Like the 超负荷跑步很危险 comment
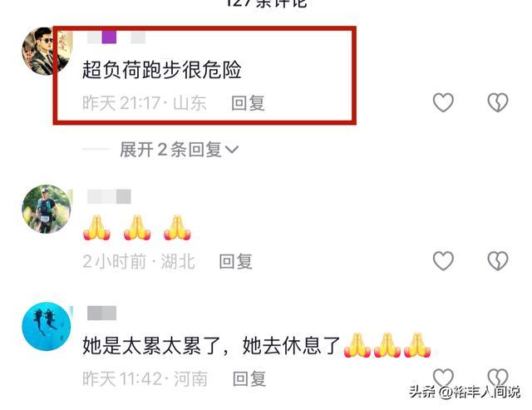532x410 pixels. coord(443,102)
